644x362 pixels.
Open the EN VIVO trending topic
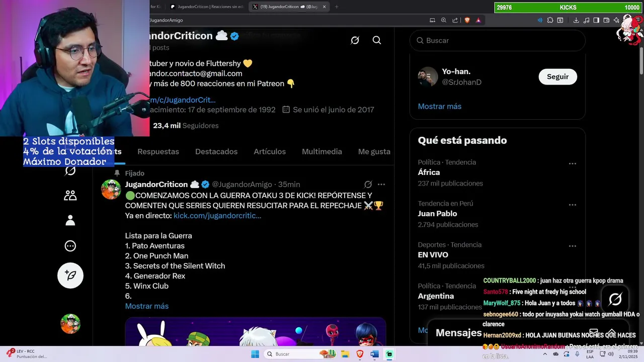(x=433, y=254)
